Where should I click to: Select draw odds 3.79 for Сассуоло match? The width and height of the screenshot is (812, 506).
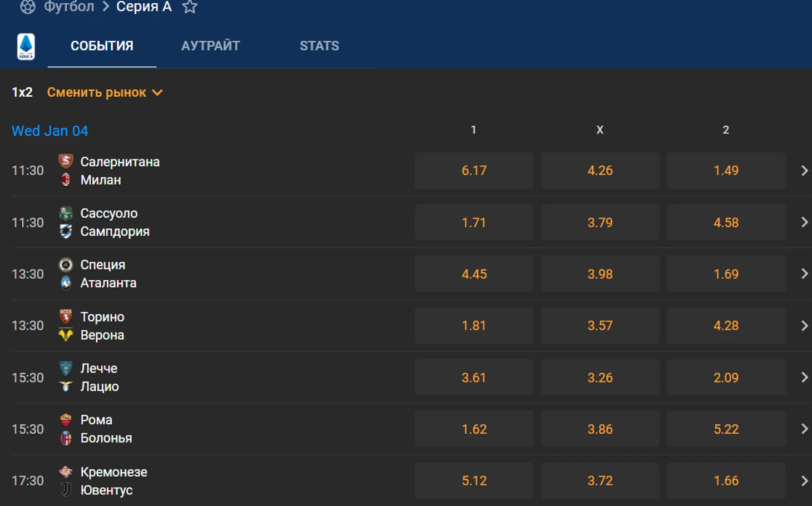coord(600,222)
